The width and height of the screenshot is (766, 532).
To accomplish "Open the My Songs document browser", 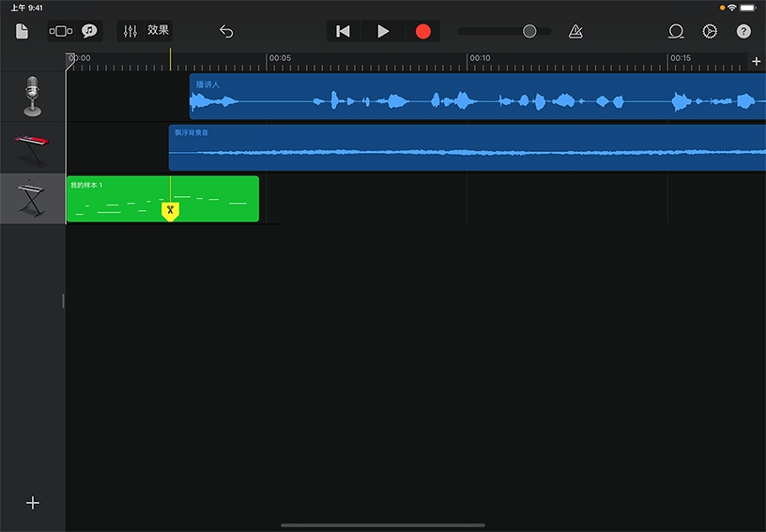I will point(23,31).
